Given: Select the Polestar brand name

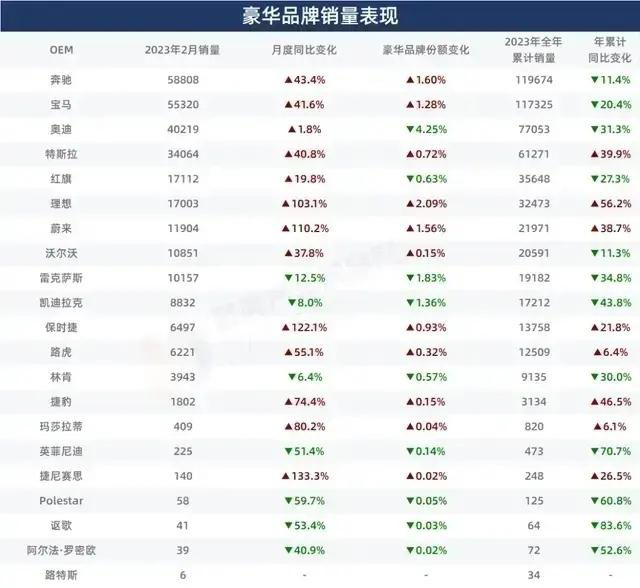Looking at the screenshot, I should 61,501.
